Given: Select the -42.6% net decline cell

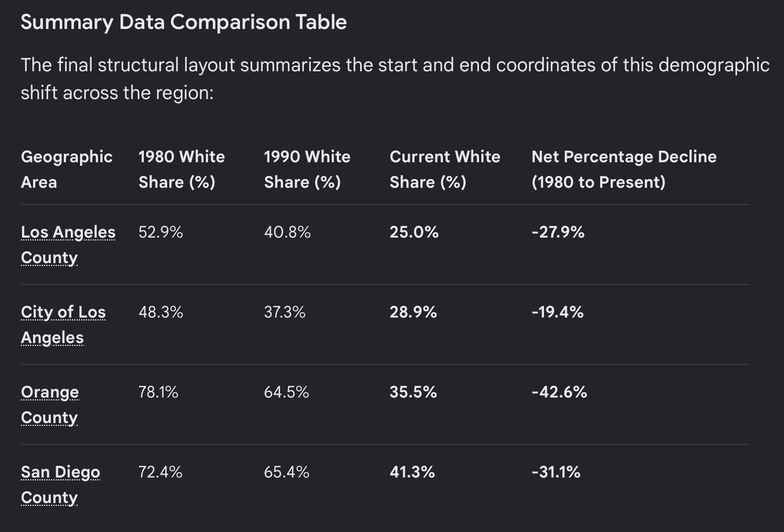Looking at the screenshot, I should point(559,392).
